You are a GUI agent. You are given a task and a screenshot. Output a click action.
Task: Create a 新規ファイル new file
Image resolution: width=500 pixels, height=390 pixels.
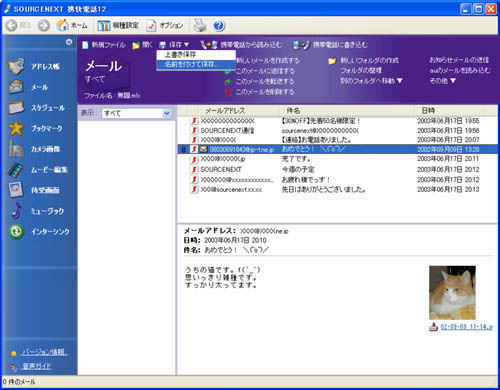104,45
